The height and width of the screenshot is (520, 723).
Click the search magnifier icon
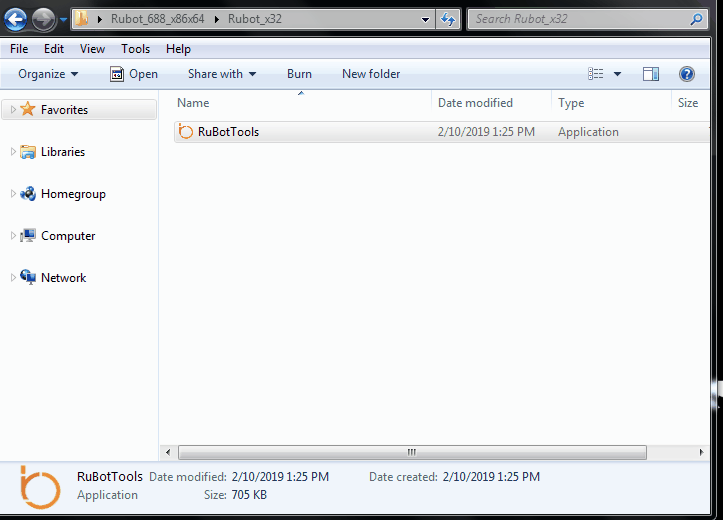pos(696,19)
